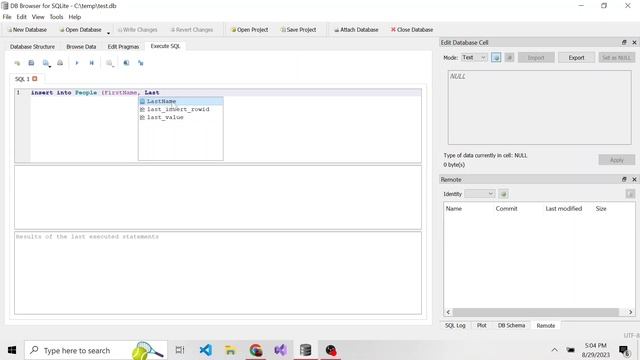The image size is (640, 360).
Task: Switch to the Database Structure tab
Action: [x=32, y=47]
